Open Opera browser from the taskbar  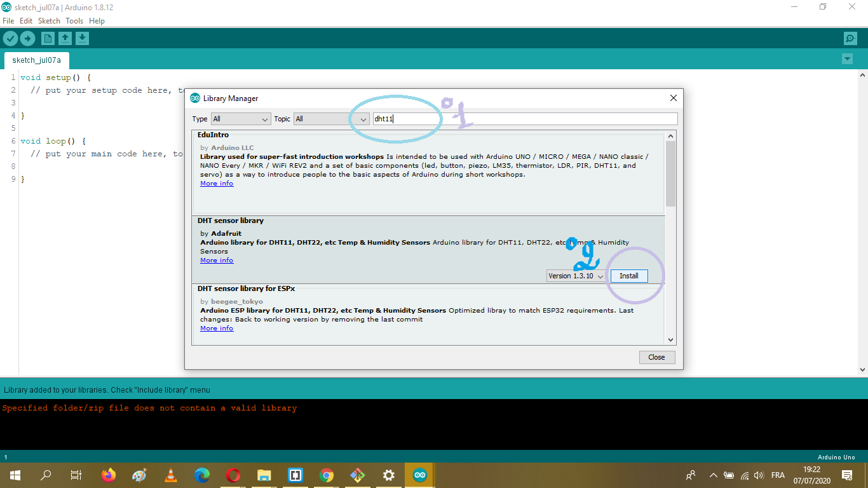point(233,475)
